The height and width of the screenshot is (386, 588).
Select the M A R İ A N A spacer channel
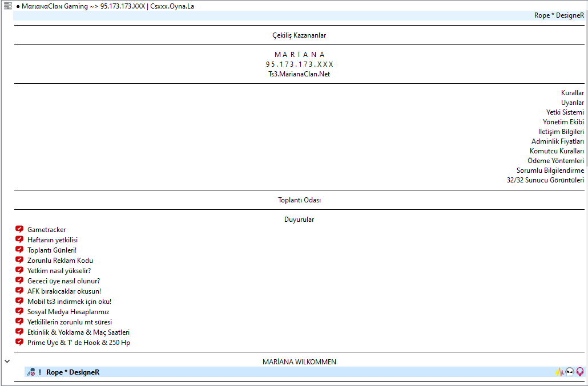point(299,54)
